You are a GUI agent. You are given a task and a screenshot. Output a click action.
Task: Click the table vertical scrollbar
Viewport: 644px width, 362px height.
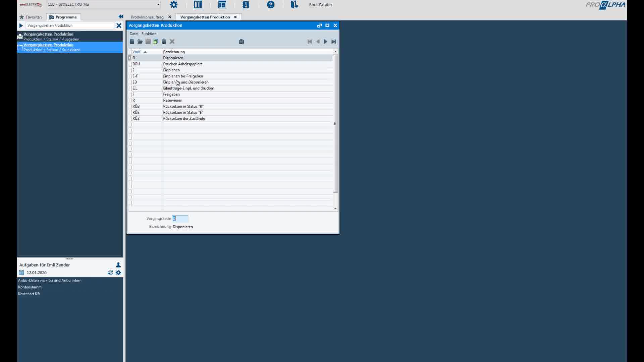tap(335, 124)
